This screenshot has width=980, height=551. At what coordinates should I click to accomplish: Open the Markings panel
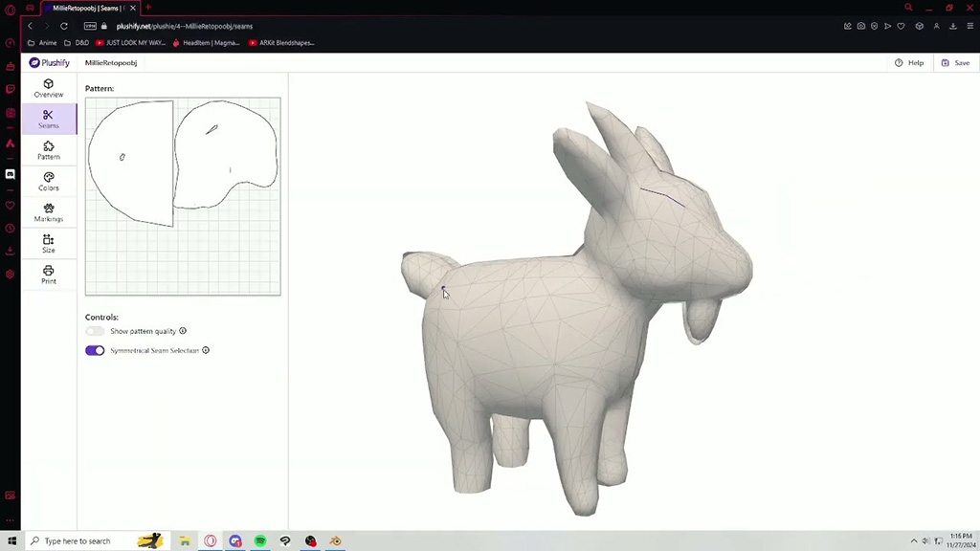point(48,213)
